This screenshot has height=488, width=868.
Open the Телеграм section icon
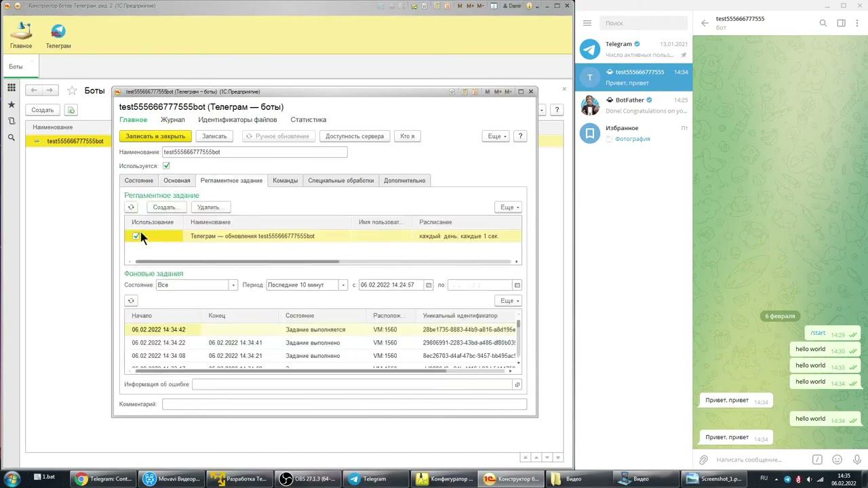tap(58, 35)
